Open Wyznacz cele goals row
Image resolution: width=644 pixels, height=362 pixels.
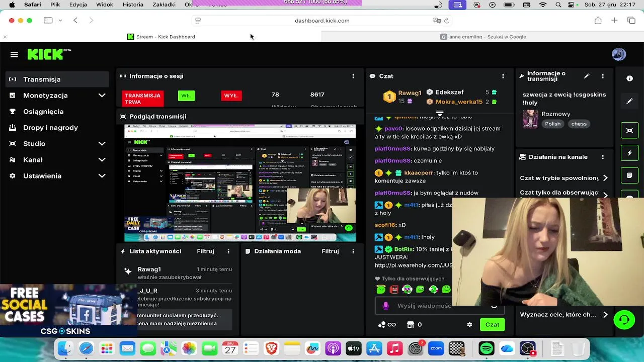point(563,315)
